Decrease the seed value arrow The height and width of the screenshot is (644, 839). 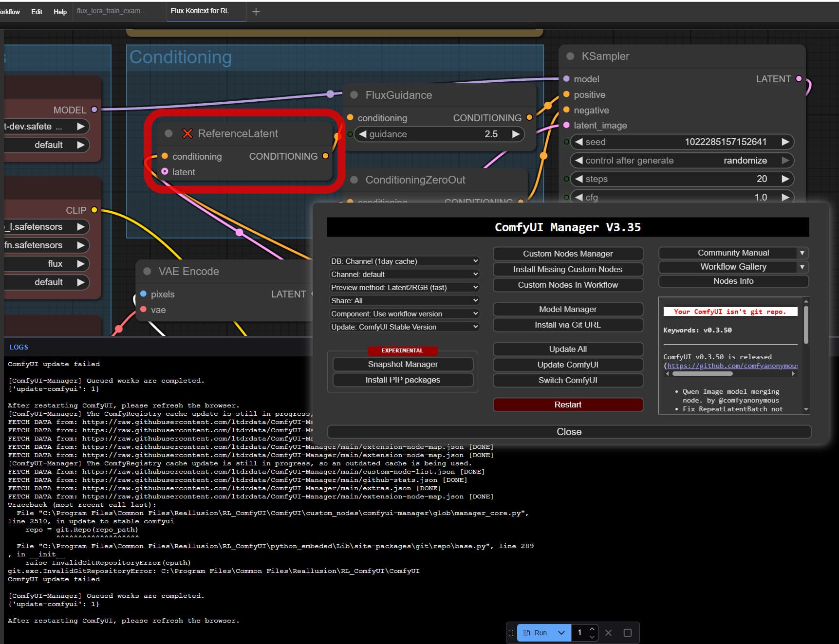tap(578, 142)
